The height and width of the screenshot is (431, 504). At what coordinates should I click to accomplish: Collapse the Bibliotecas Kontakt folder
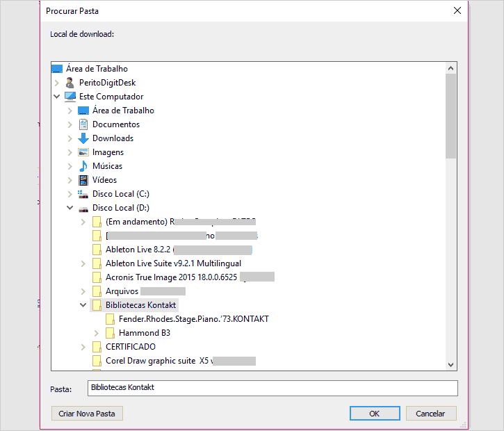[x=83, y=305]
